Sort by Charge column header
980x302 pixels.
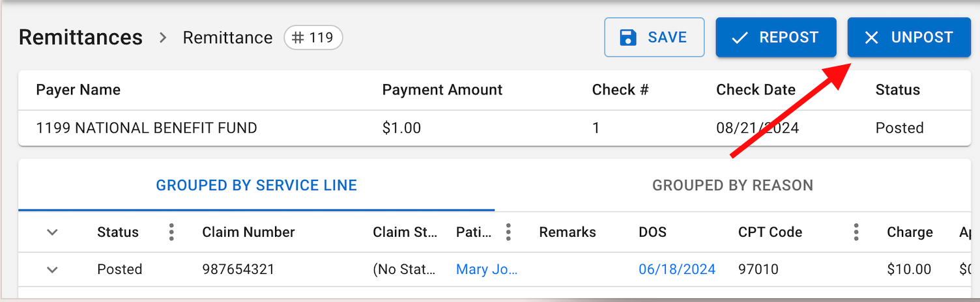pyautogui.click(x=910, y=232)
